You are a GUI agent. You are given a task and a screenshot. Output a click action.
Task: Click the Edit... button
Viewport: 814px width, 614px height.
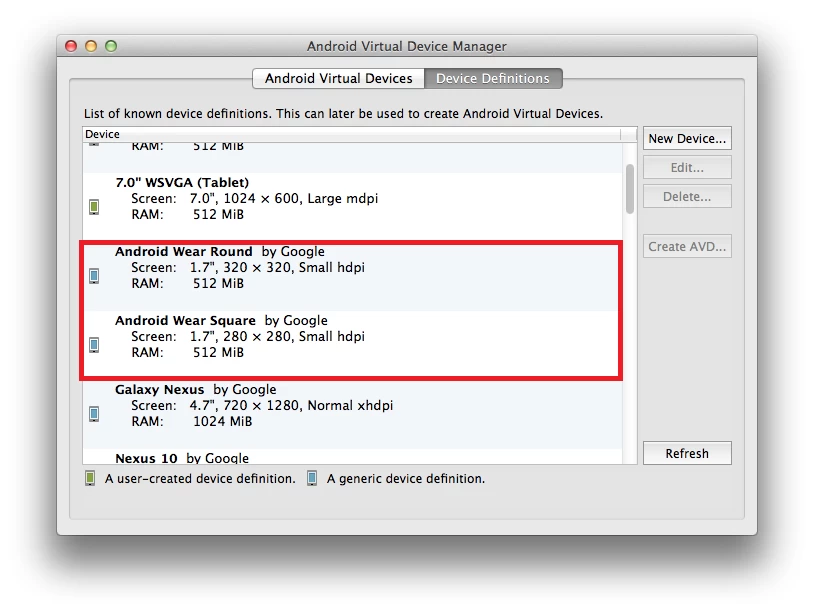click(687, 168)
